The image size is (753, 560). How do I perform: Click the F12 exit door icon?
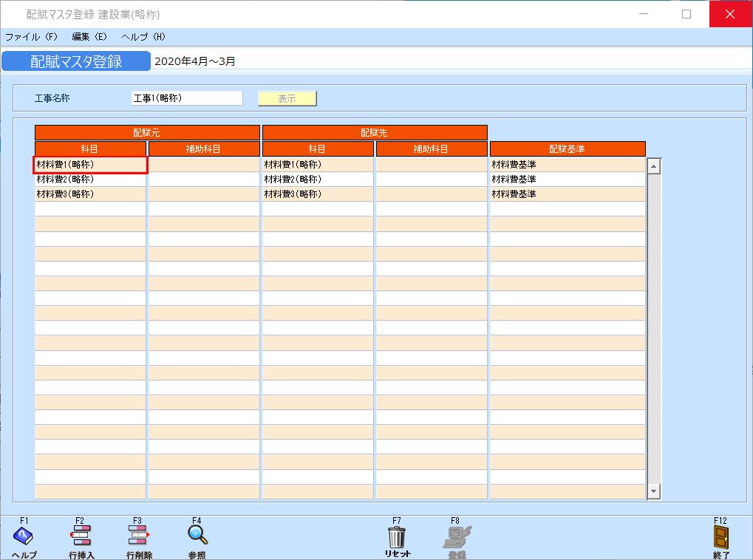721,536
